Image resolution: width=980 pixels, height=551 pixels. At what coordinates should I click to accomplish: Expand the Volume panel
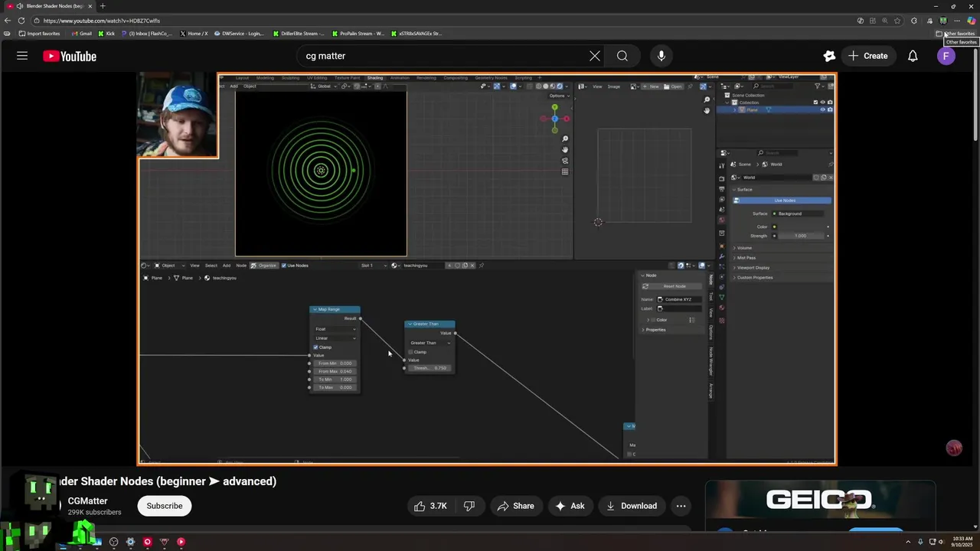click(743, 248)
